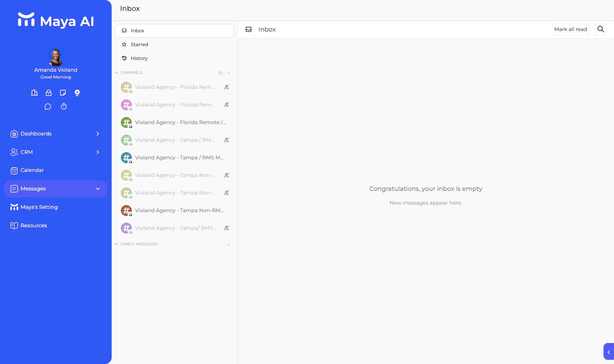Open the Starred folder
Viewport: 614px width, 364px height.
pyautogui.click(x=174, y=44)
